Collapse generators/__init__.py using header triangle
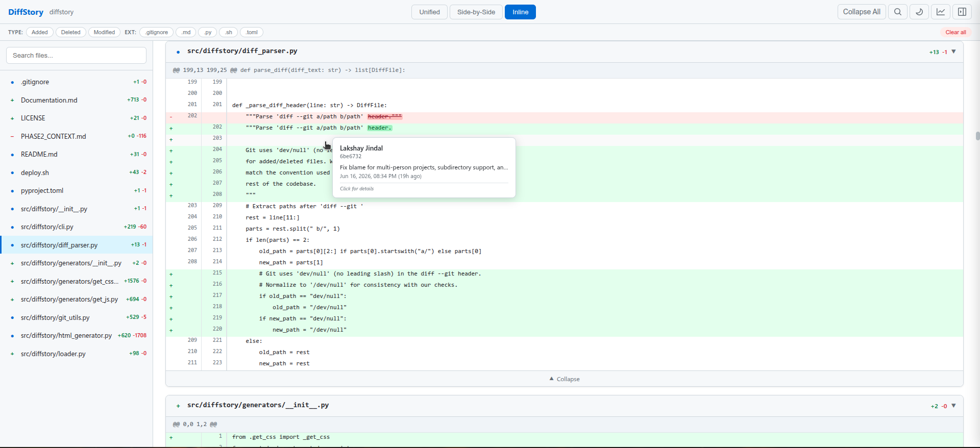Screen dimensions: 980x448 click(x=953, y=406)
